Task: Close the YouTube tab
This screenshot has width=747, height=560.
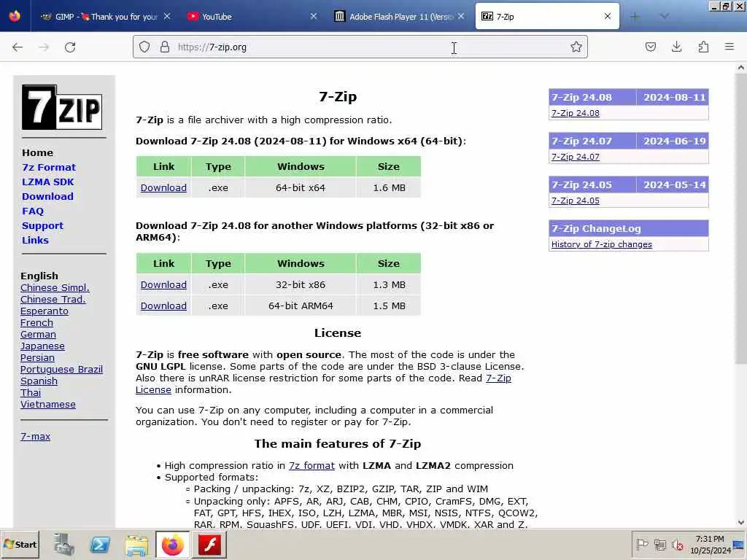Action: [x=314, y=16]
